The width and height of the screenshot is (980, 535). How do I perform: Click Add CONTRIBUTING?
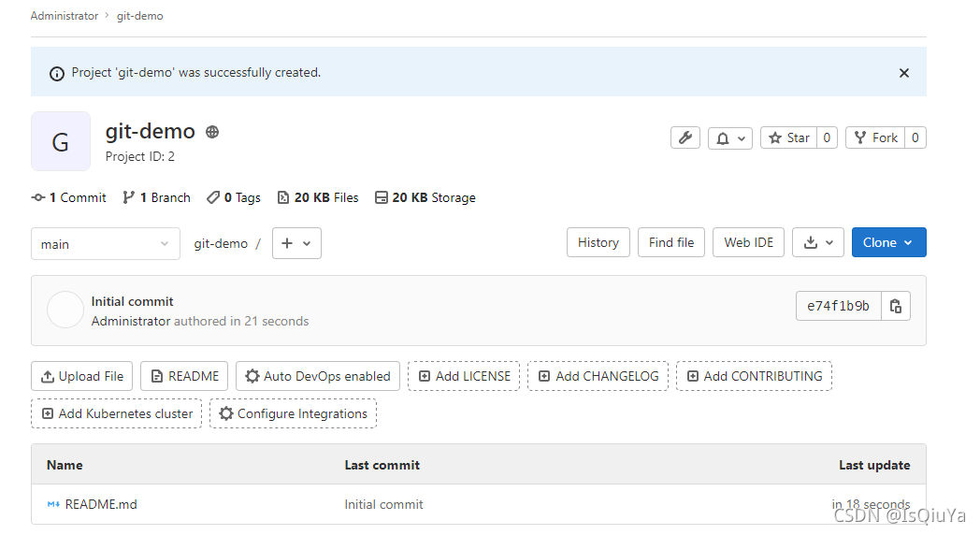tap(755, 376)
